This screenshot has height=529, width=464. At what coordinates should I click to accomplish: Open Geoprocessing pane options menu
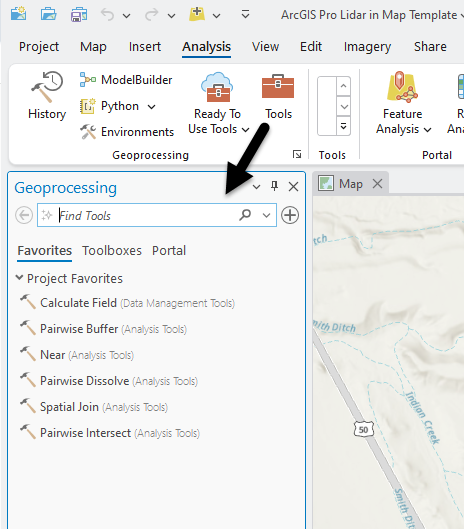256,186
